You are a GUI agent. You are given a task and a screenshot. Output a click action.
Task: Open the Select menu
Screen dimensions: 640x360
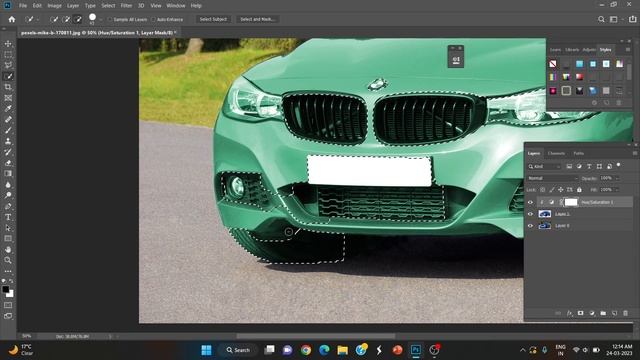click(108, 6)
